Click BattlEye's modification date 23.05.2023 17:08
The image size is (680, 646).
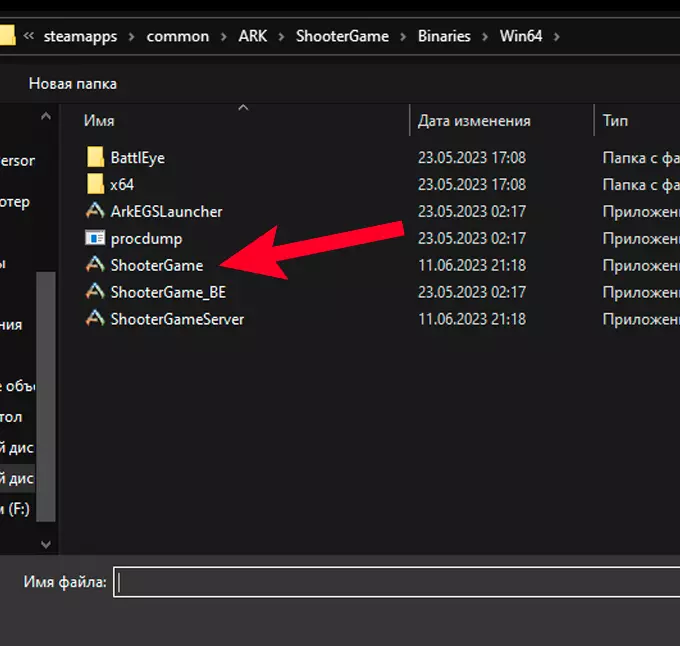tap(472, 158)
